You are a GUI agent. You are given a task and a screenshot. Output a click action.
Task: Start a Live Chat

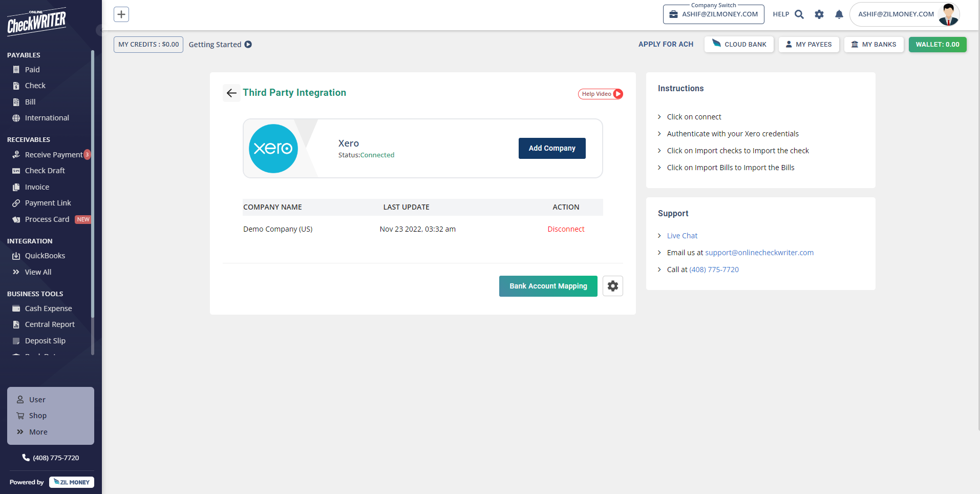[682, 236]
